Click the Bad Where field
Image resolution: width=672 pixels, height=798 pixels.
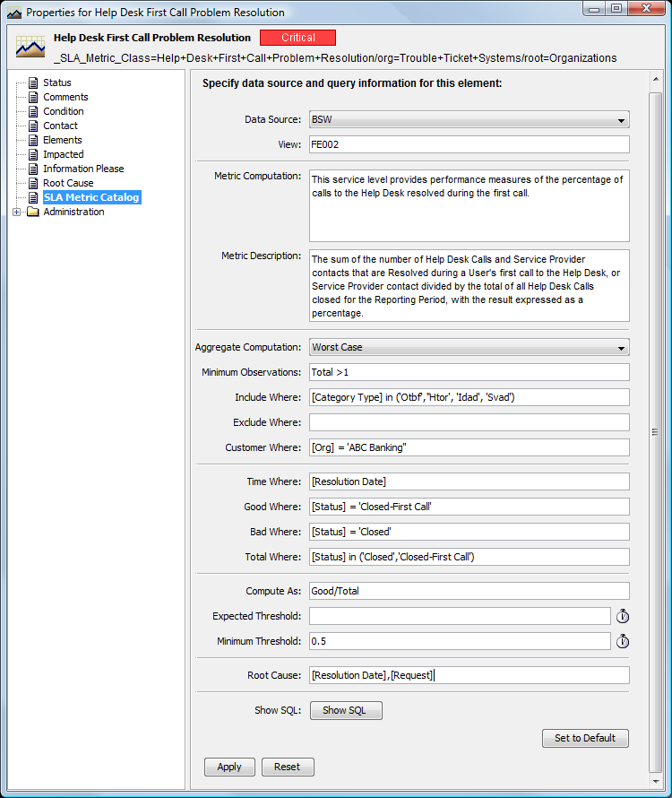tap(469, 532)
